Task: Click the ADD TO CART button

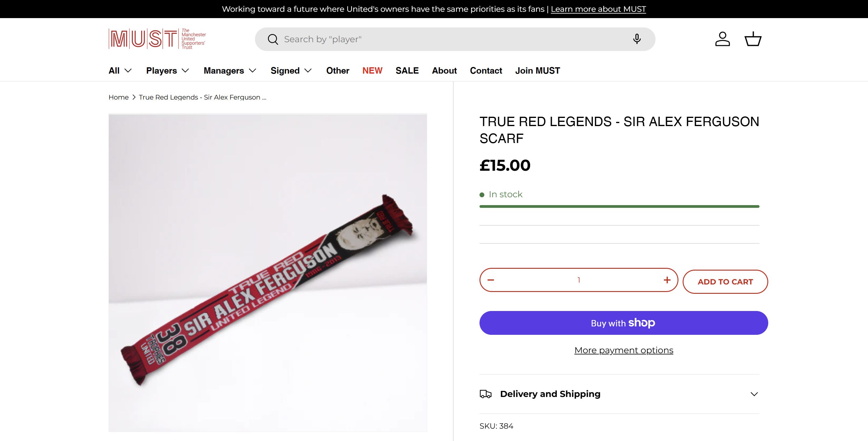Action: point(725,281)
